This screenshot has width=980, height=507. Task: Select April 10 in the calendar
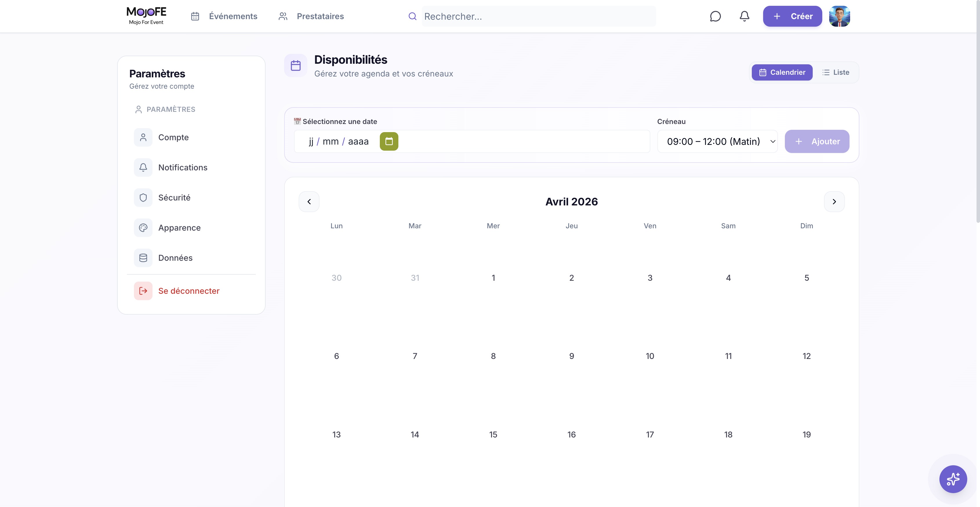(650, 356)
